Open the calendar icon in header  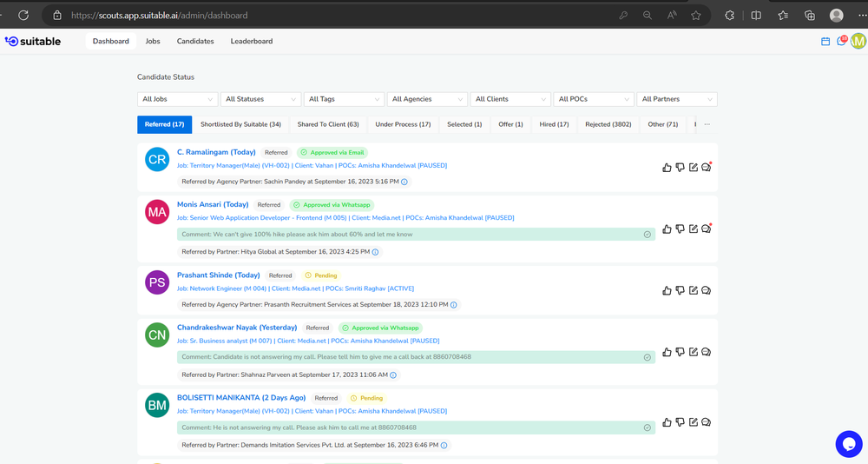coord(825,42)
